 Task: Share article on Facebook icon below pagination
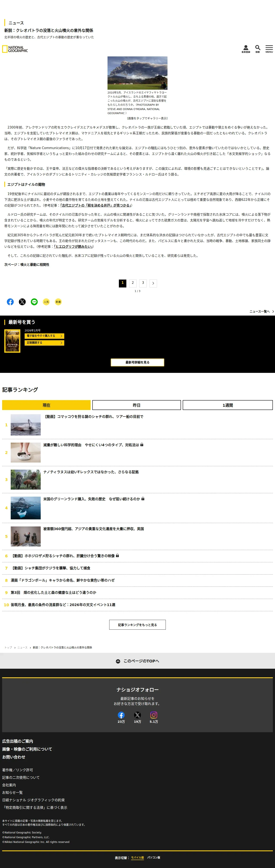pyautogui.click(x=10, y=302)
